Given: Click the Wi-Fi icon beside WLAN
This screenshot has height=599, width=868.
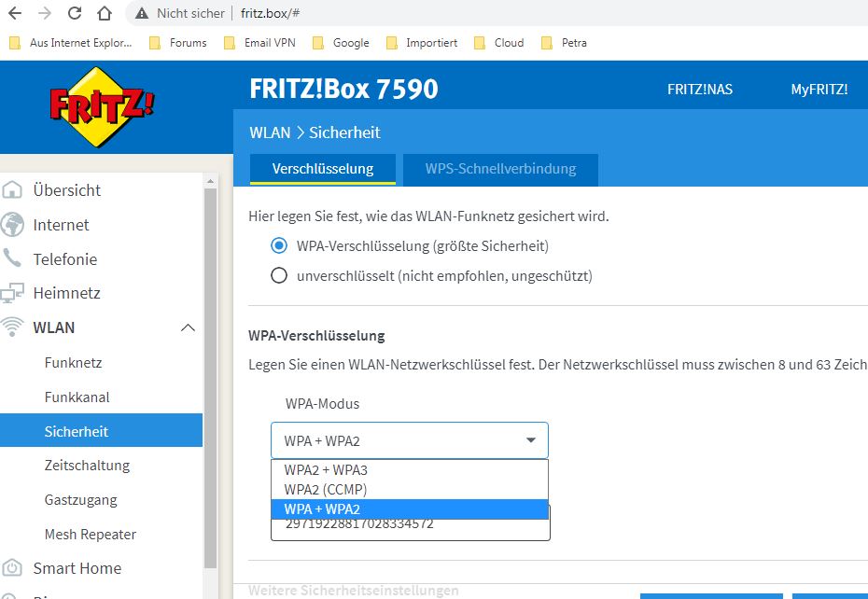Looking at the screenshot, I should click(11, 327).
